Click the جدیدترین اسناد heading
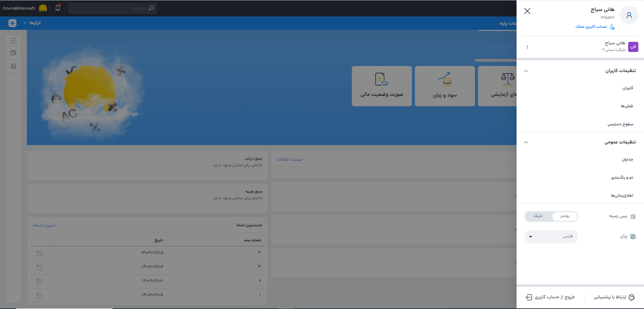This screenshot has width=644, height=309. tap(249, 225)
